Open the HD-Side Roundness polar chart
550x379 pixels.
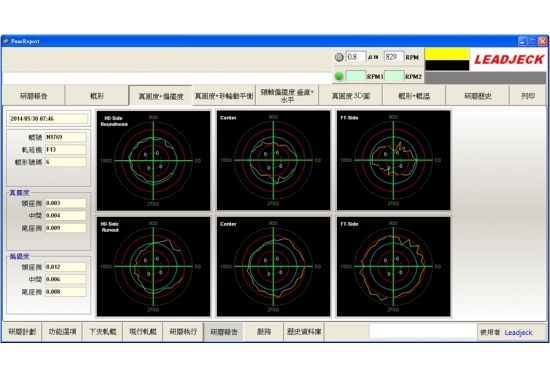tap(154, 160)
